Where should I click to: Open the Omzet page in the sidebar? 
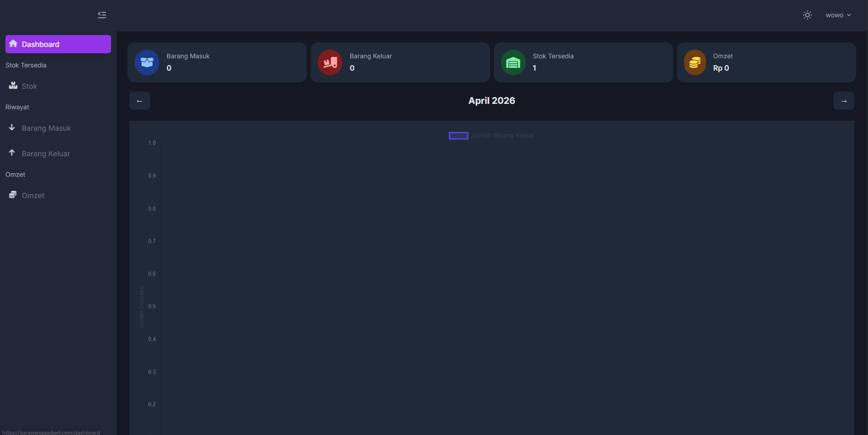tap(33, 195)
